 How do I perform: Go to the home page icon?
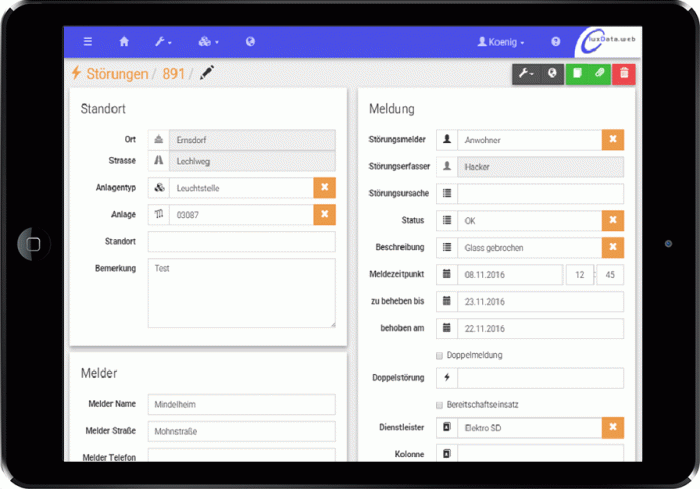tap(124, 42)
